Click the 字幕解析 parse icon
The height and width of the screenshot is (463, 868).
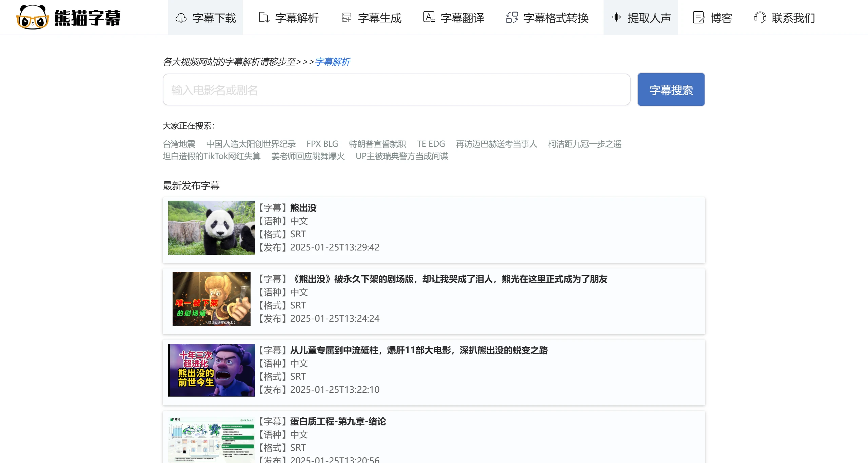click(264, 18)
